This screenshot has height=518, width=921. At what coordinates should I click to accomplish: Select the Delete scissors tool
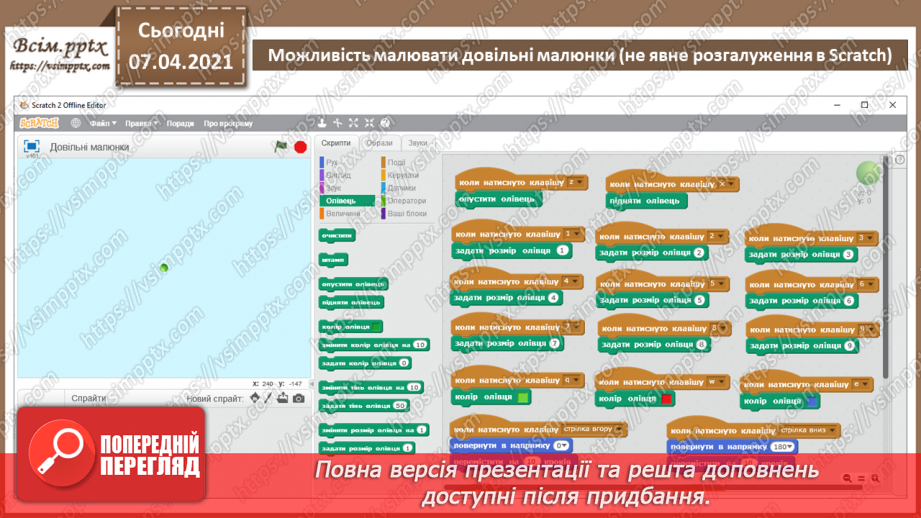[338, 123]
